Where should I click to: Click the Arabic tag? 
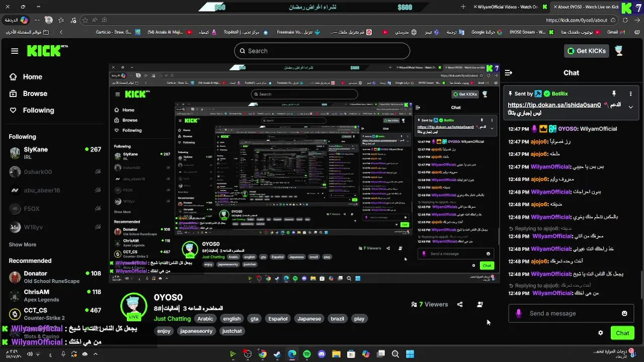click(x=205, y=319)
